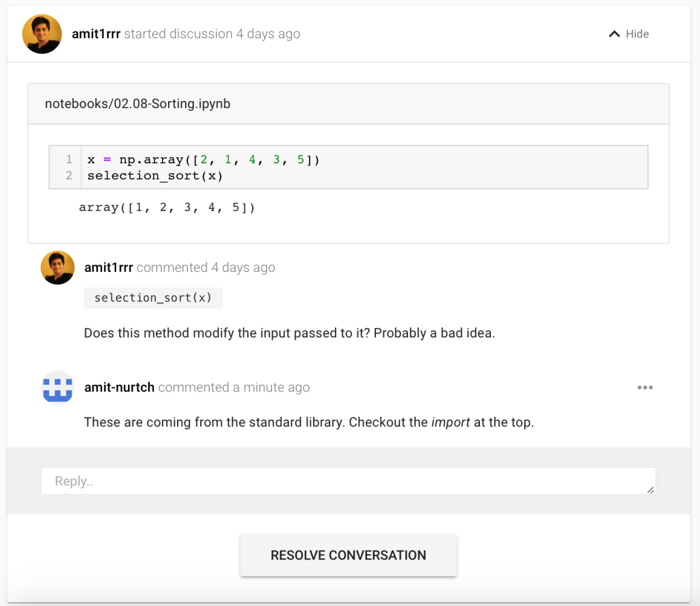
Task: Select the np.array code line
Action: 204,159
